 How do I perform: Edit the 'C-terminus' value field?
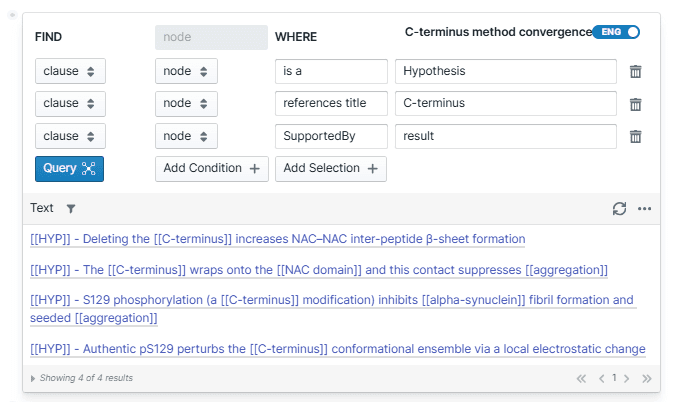coord(506,104)
